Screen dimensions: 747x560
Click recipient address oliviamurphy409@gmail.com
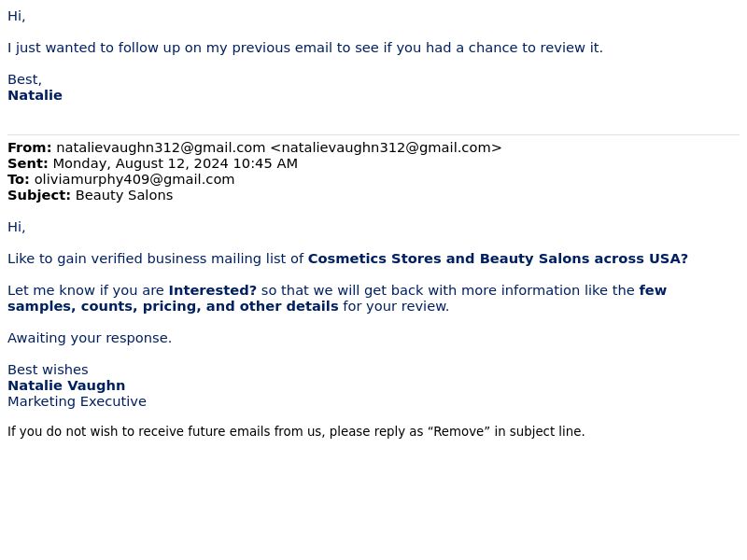click(x=134, y=179)
